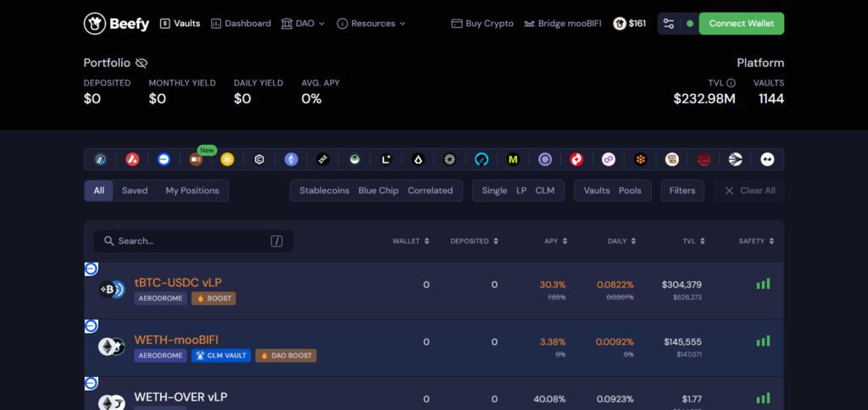
Task: Choose the Ethereum chain icon
Action: pyautogui.click(x=292, y=159)
